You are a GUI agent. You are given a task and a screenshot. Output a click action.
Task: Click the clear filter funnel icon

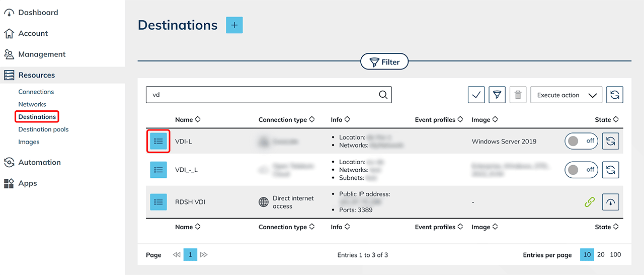(497, 95)
